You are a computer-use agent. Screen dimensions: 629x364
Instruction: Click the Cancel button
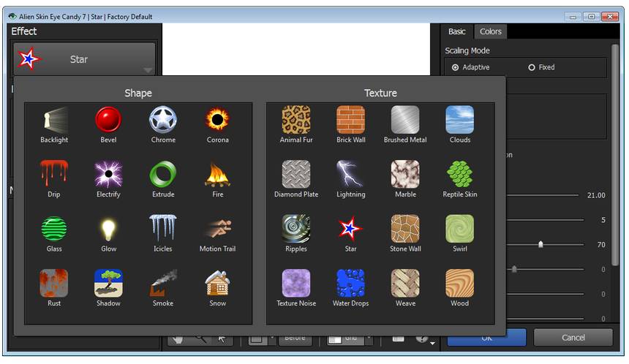pyautogui.click(x=573, y=338)
